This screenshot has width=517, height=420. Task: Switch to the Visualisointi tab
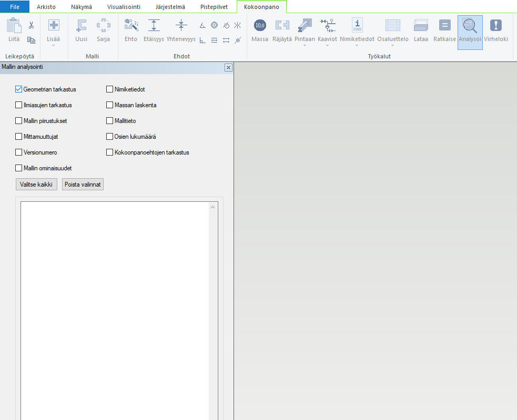pos(124,7)
